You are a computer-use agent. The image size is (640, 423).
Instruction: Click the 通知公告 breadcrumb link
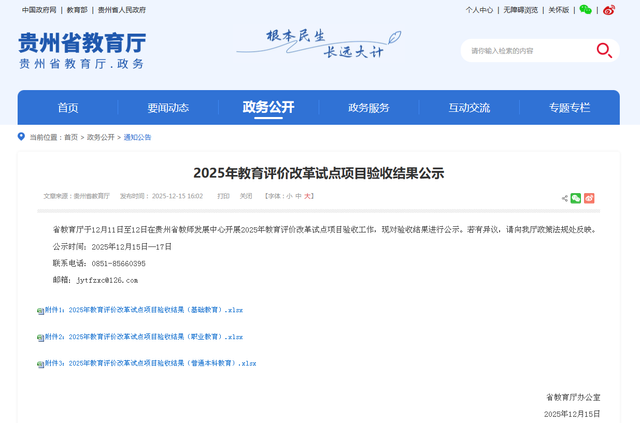click(x=137, y=137)
